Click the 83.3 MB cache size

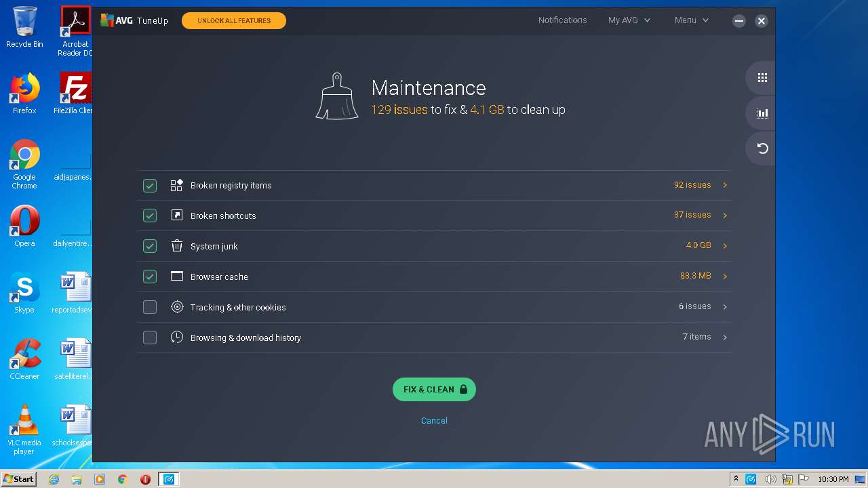tap(695, 276)
